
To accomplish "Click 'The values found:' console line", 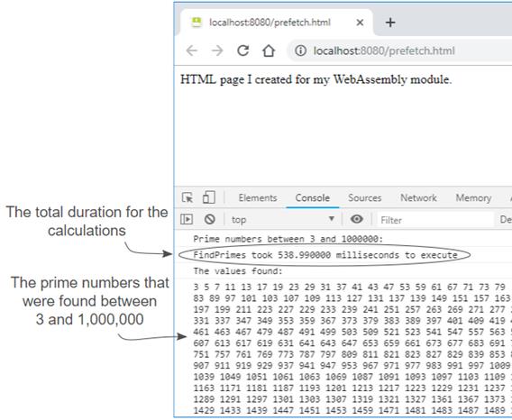I will [238, 270].
